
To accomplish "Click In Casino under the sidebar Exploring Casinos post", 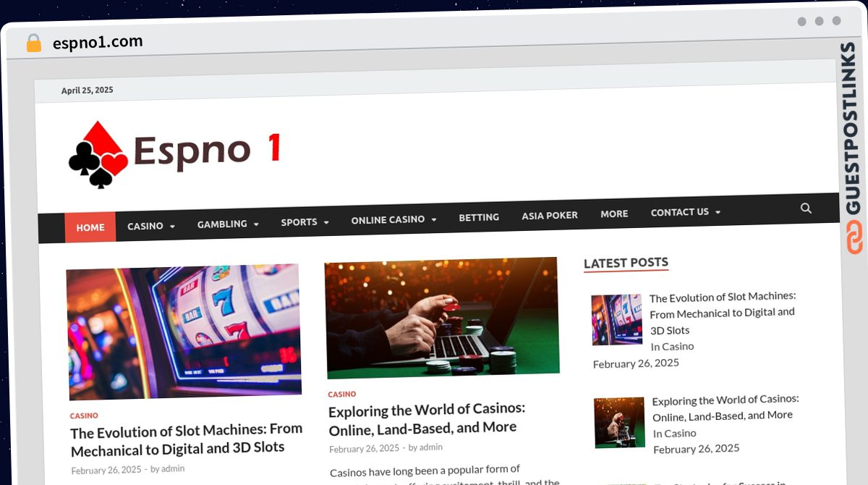I will click(675, 433).
